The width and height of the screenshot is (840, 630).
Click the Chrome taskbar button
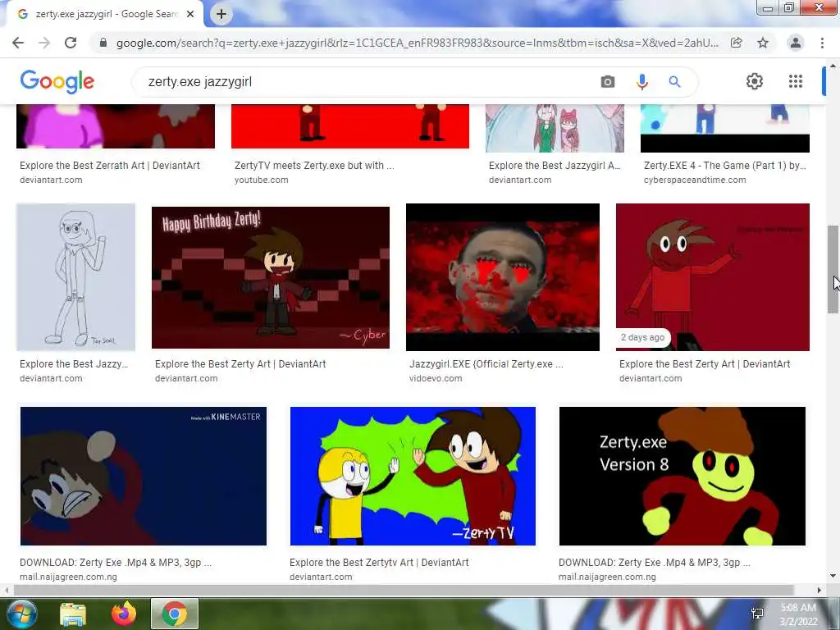point(175,614)
